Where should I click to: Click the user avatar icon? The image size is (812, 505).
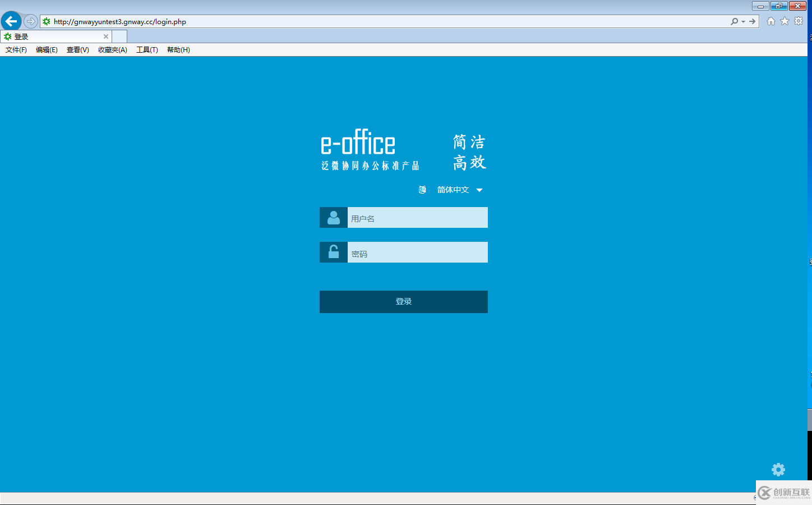click(x=334, y=218)
